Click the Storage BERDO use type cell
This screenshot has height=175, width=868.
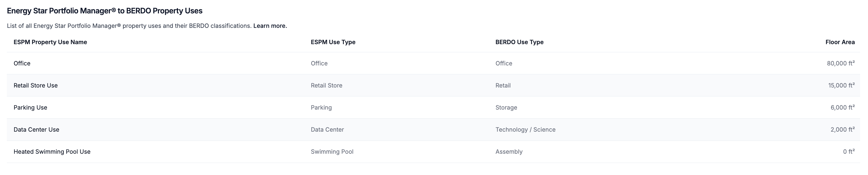(506, 107)
